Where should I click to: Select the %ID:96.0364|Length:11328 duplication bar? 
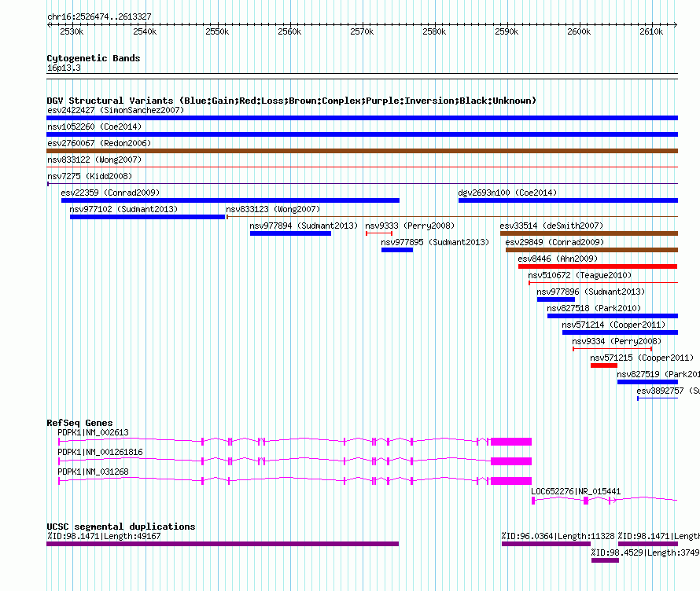546,544
